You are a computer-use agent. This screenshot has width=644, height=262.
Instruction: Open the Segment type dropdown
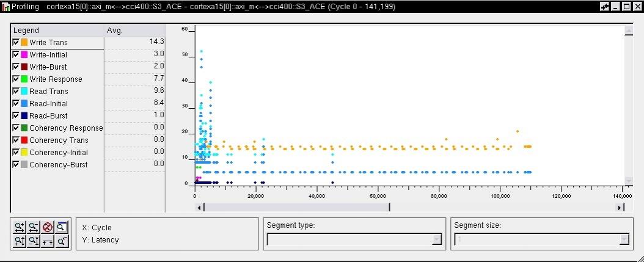point(437,239)
